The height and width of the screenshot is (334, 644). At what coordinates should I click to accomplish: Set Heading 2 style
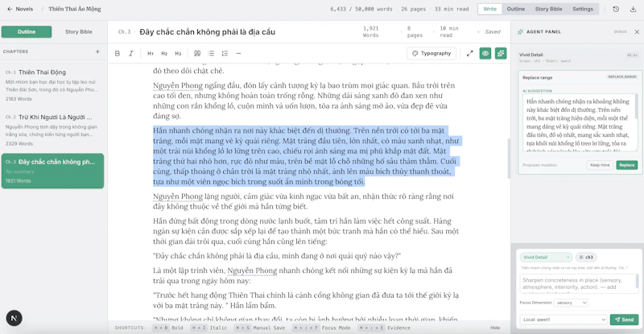tap(164, 53)
